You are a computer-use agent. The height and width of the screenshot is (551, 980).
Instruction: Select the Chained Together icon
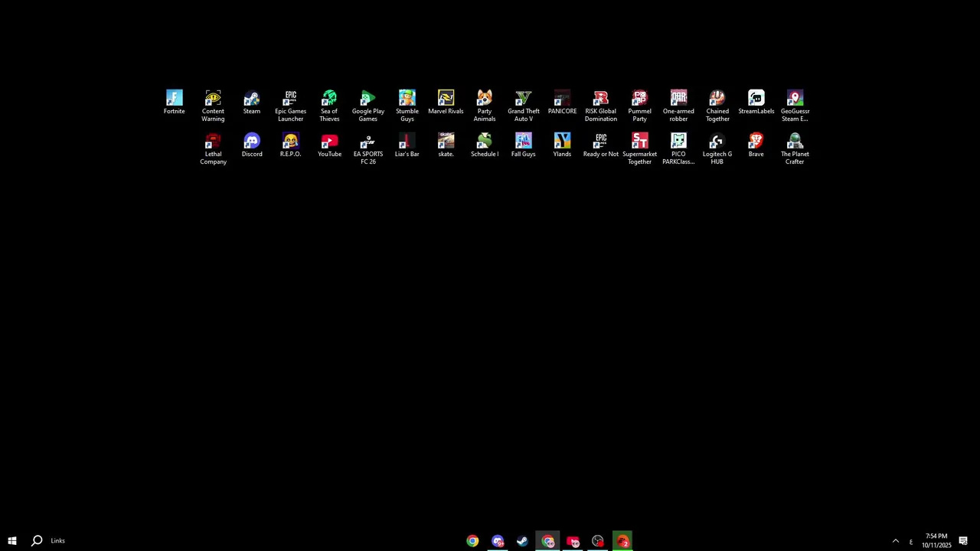(x=717, y=106)
